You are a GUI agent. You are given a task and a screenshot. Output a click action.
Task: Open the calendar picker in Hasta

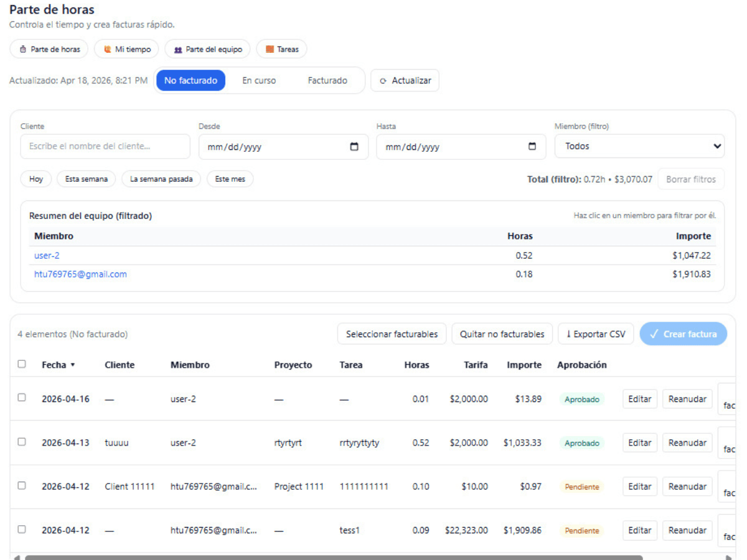click(x=532, y=147)
